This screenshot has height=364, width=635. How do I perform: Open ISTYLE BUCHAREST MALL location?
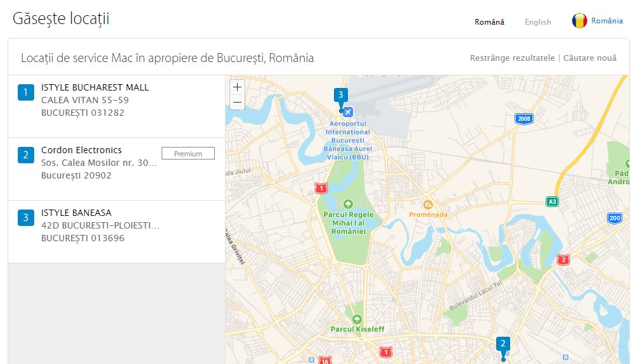pos(95,87)
